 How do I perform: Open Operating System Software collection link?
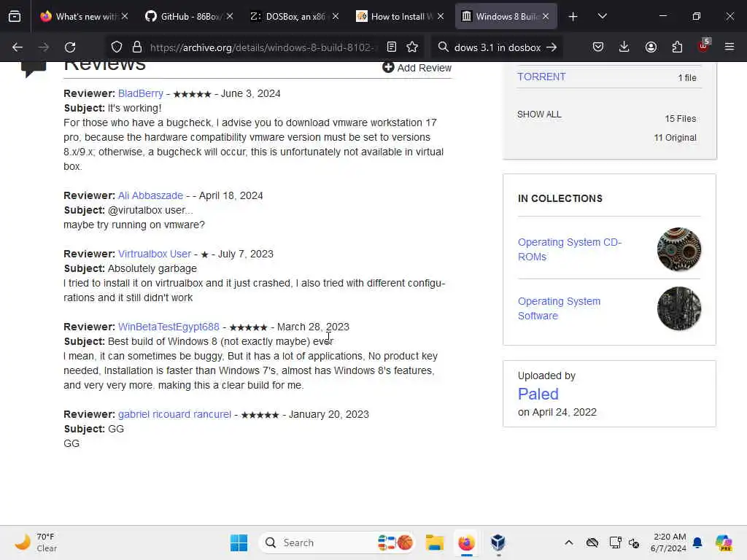(559, 308)
